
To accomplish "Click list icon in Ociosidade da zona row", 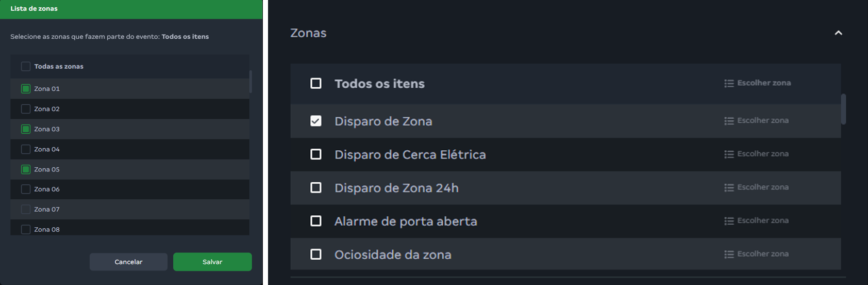I will [x=729, y=255].
